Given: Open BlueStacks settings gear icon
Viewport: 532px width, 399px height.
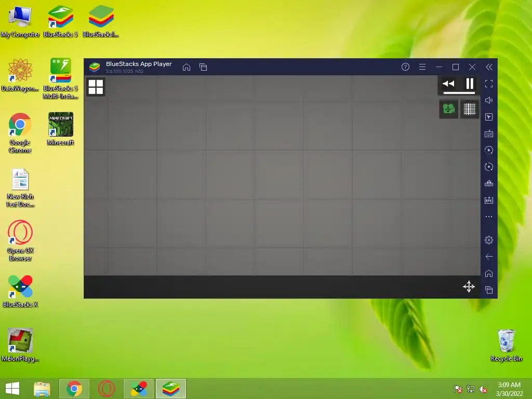Looking at the screenshot, I should tap(488, 240).
